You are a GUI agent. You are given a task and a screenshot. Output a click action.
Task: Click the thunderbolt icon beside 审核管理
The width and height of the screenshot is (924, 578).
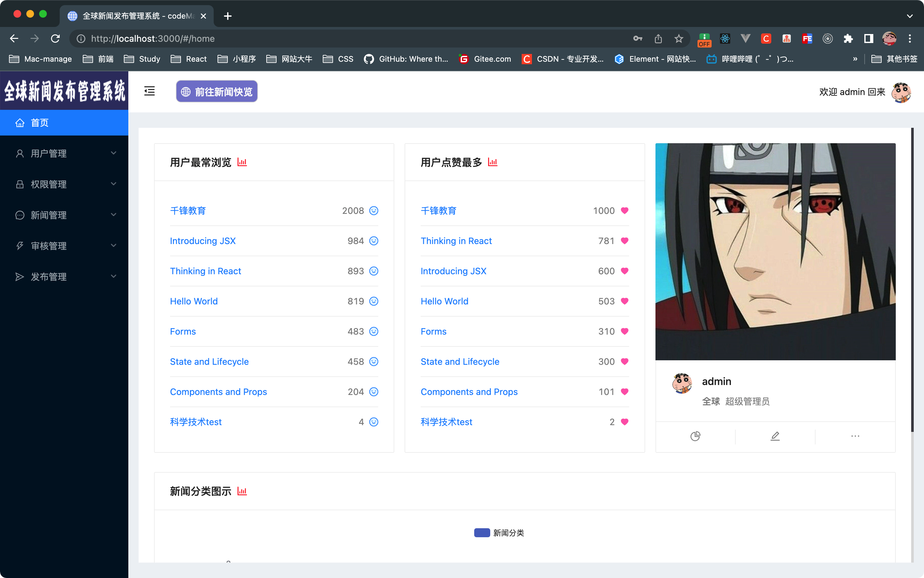tap(20, 246)
